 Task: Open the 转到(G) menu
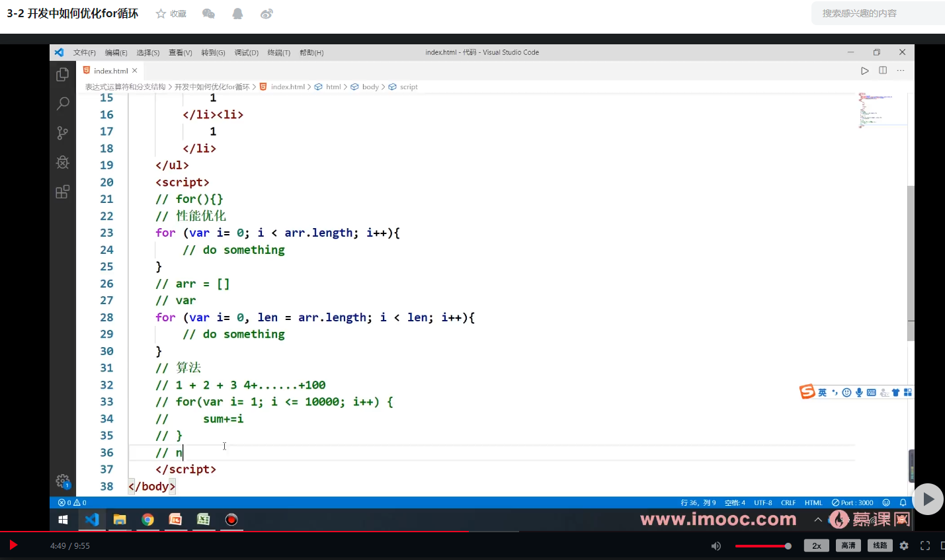(213, 52)
